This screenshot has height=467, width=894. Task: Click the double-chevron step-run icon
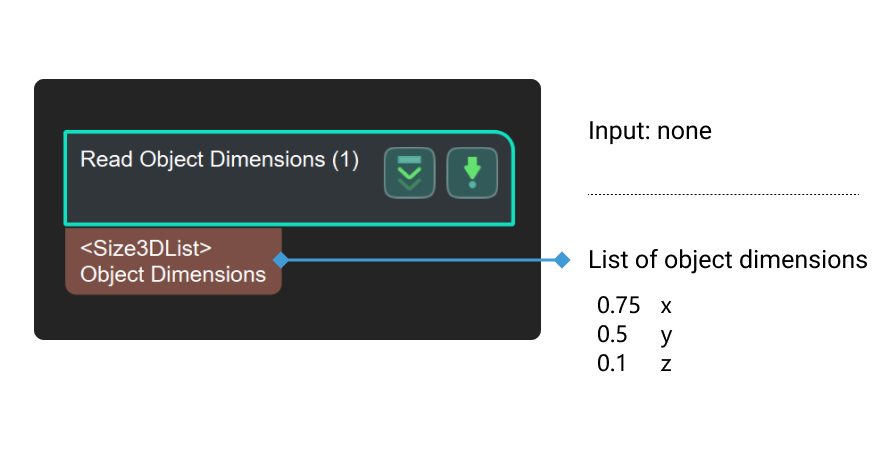tap(410, 172)
